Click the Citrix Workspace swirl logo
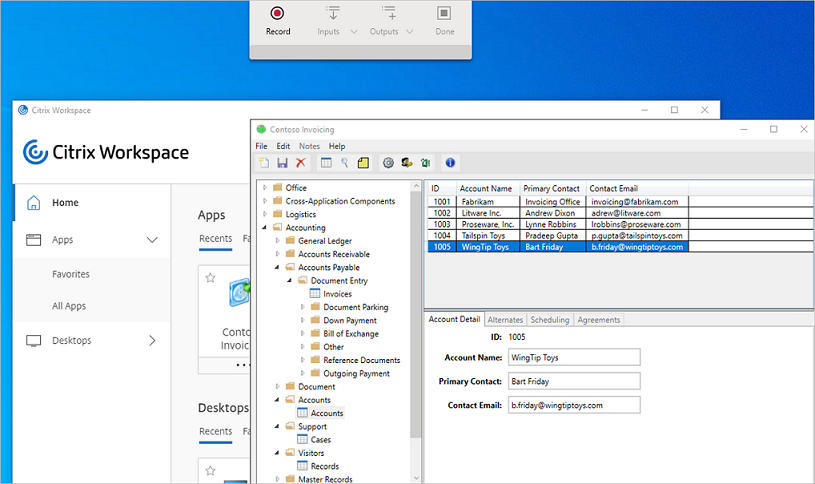The height and width of the screenshot is (484, 815). [x=35, y=152]
